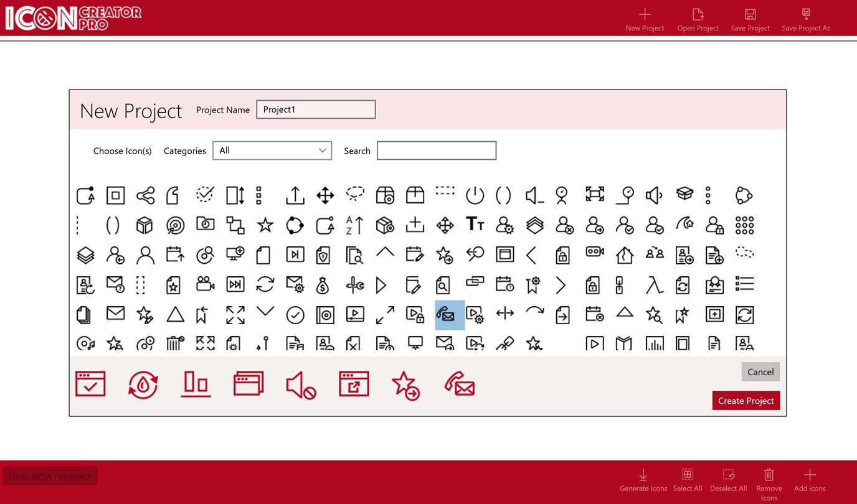857x504 pixels.
Task: Choose the connected squares flowchart icon
Action: tap(235, 225)
